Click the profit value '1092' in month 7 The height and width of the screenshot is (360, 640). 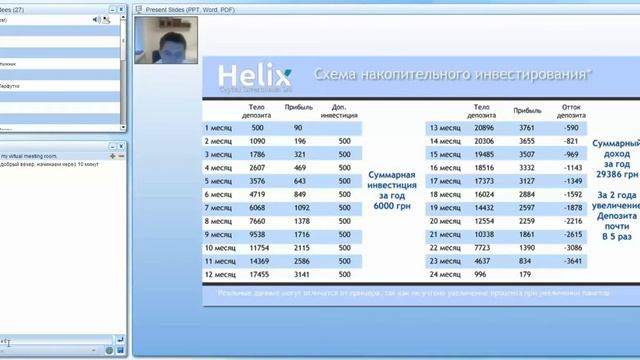302,208
